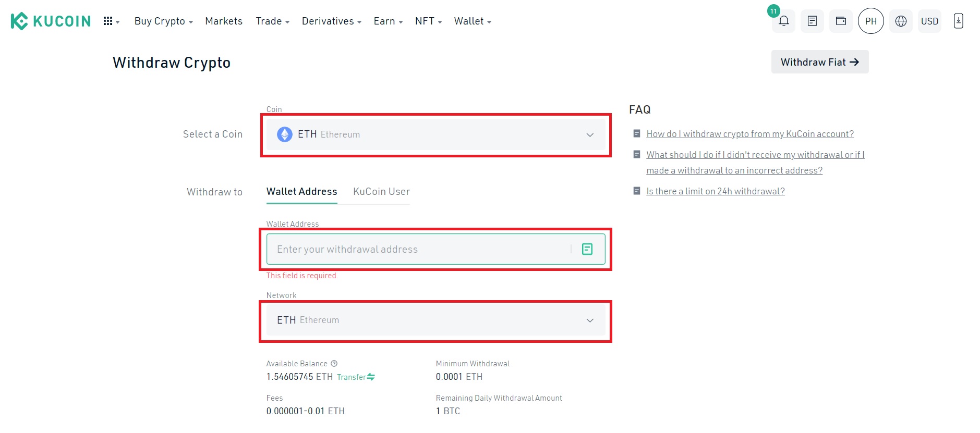Expand the Derivatives menu

pos(332,21)
